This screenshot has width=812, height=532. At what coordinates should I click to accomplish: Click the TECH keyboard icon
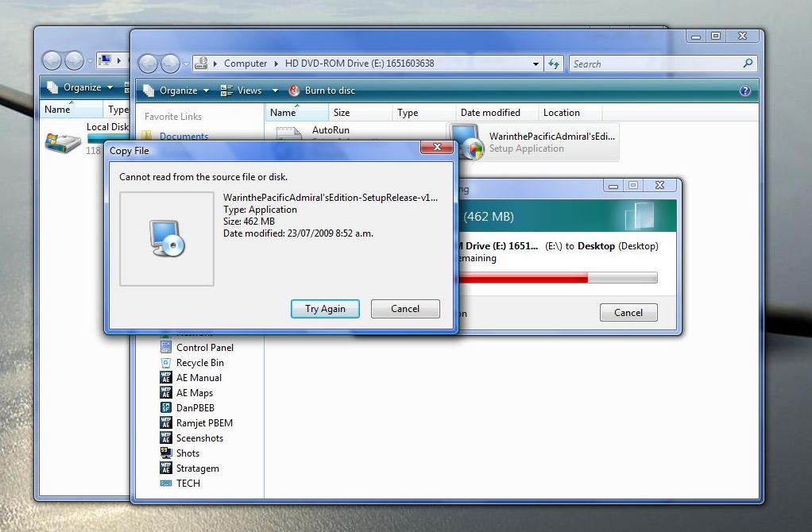pos(166,483)
